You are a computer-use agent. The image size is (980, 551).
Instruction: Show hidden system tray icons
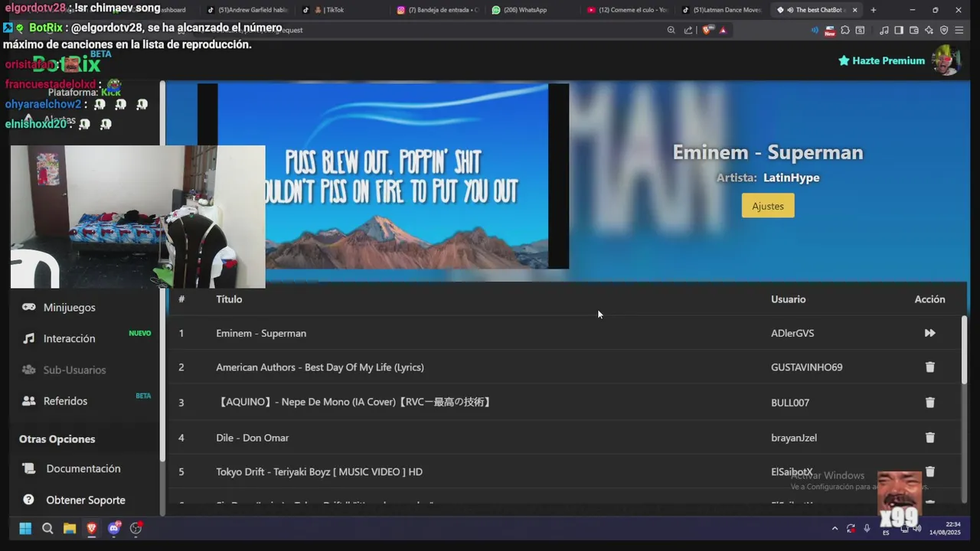835,528
